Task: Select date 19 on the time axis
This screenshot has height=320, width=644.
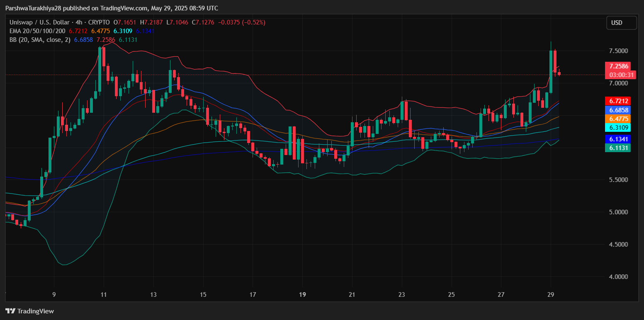Action: (x=302, y=295)
